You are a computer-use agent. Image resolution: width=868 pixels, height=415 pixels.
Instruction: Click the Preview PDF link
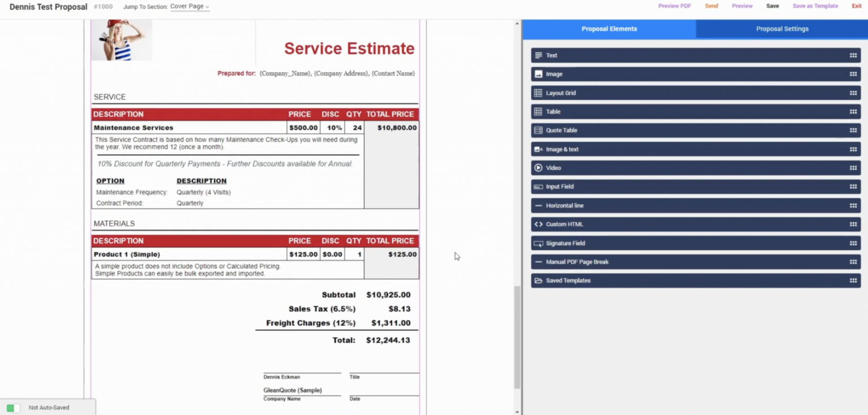pyautogui.click(x=675, y=6)
